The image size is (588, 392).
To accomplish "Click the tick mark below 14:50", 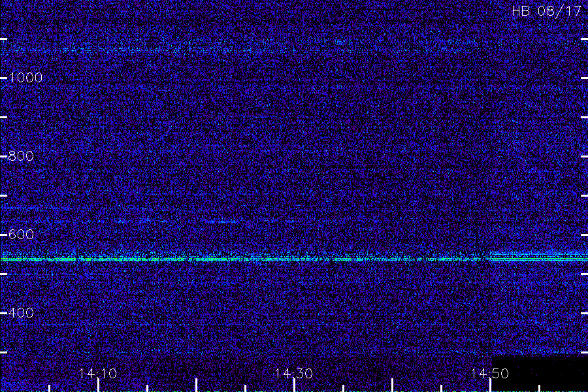I will pyautogui.click(x=490, y=385).
